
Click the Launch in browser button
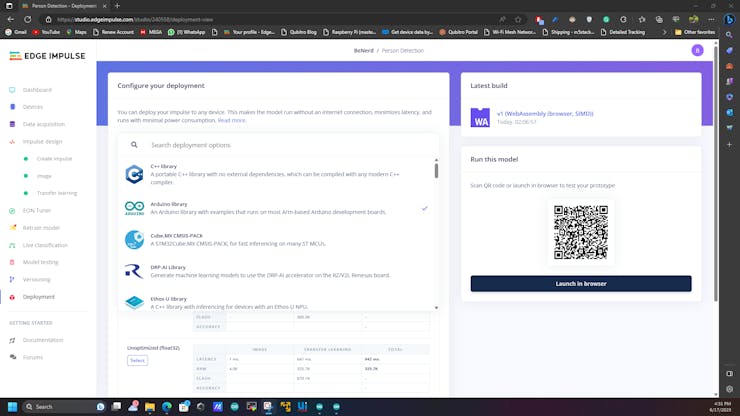click(580, 283)
